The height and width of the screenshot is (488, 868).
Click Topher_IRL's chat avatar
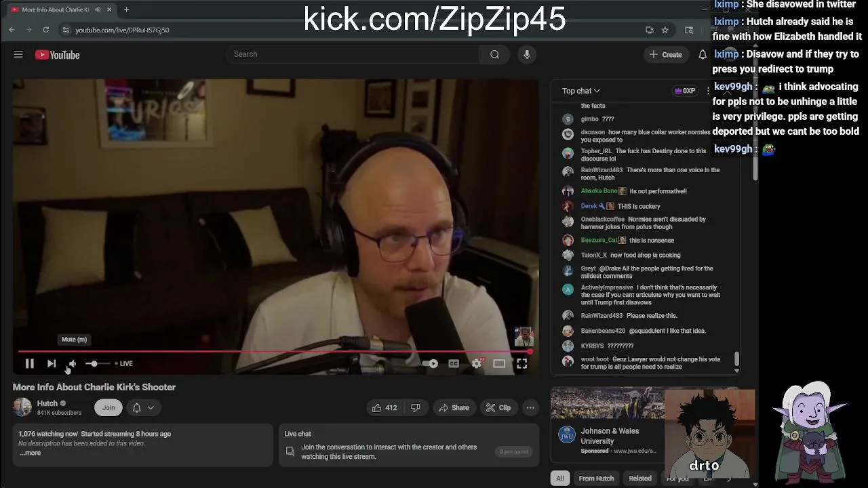[x=568, y=153]
